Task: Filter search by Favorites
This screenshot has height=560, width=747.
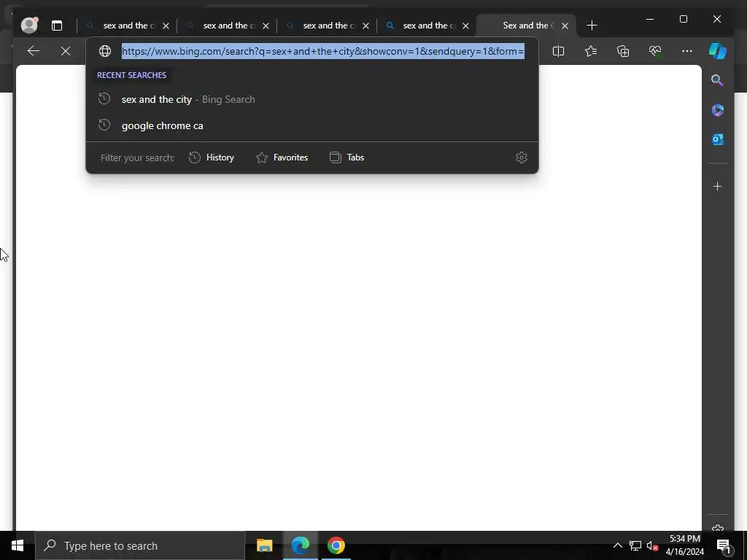Action: (x=282, y=157)
